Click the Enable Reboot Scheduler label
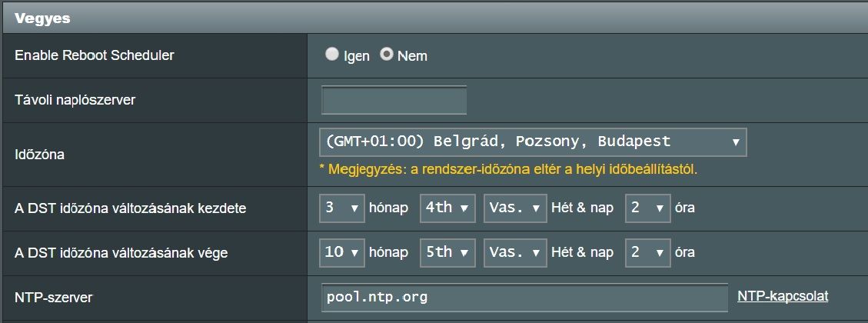The height and width of the screenshot is (323, 868). point(95,55)
